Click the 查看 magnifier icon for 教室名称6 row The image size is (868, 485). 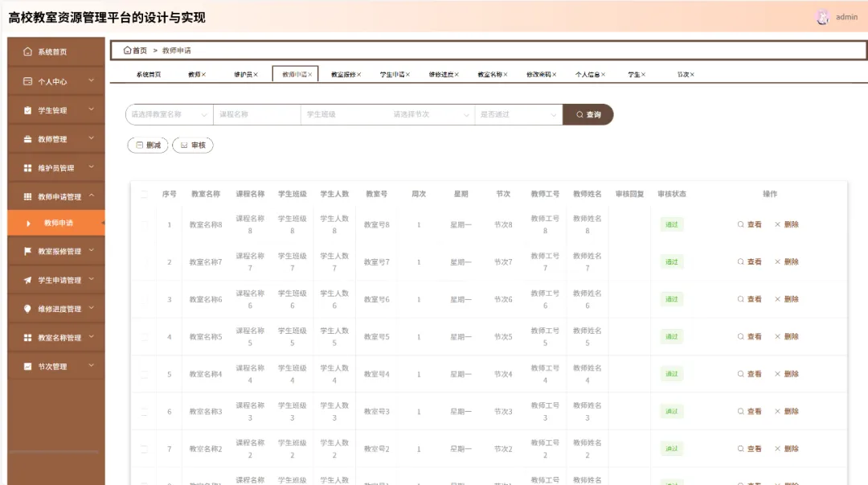pyautogui.click(x=741, y=299)
